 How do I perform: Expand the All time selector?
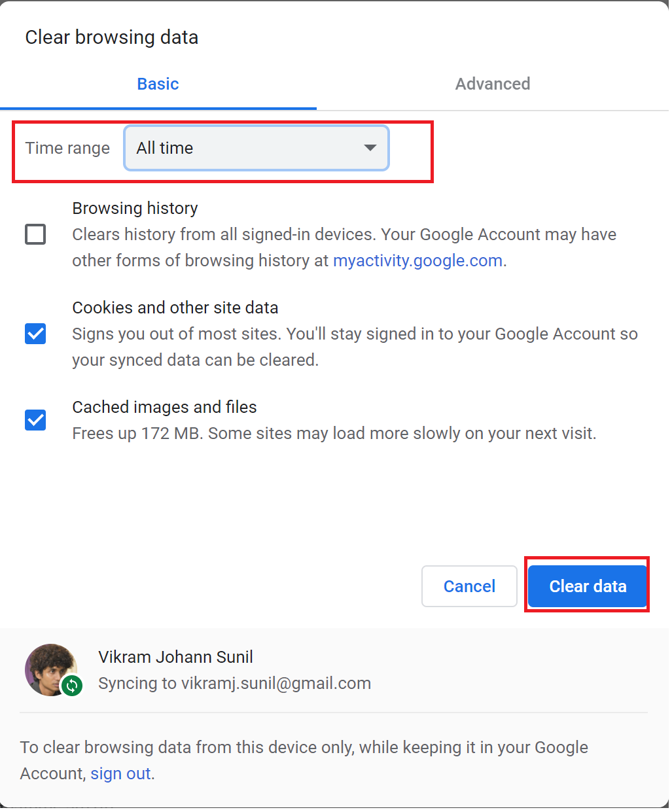[256, 148]
